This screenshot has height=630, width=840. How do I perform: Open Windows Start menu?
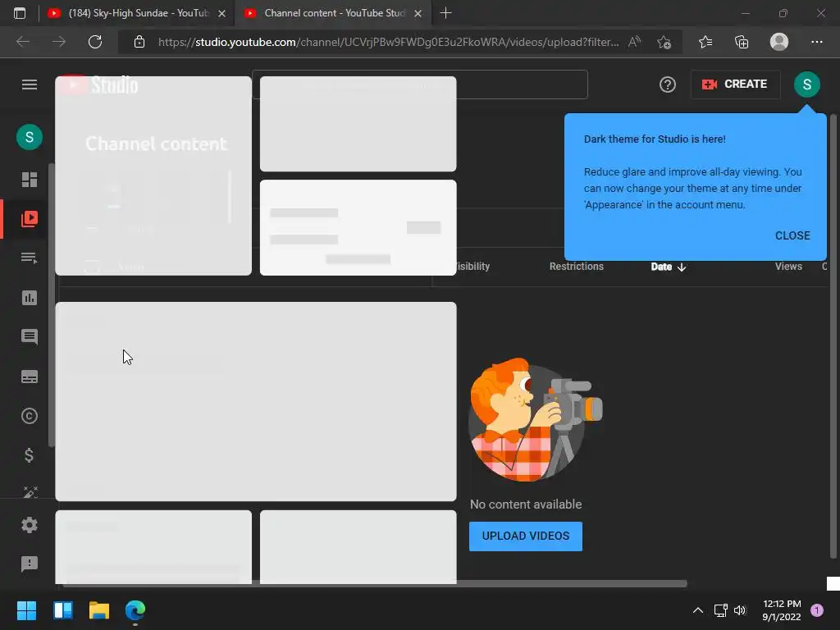26,610
